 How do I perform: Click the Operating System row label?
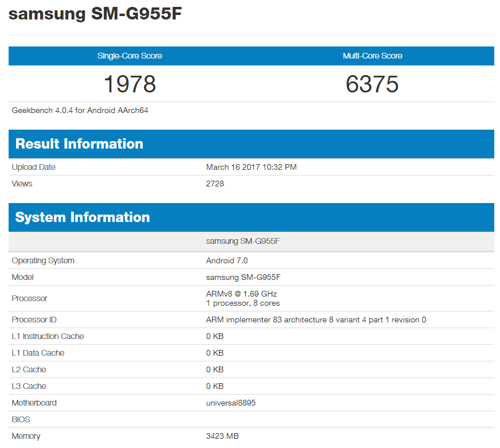coord(43,260)
